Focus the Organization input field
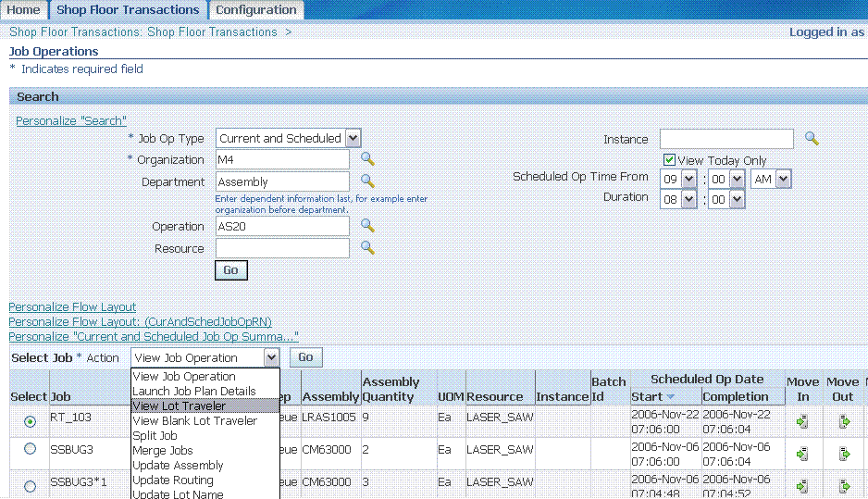This screenshot has height=499, width=868. coord(282,159)
